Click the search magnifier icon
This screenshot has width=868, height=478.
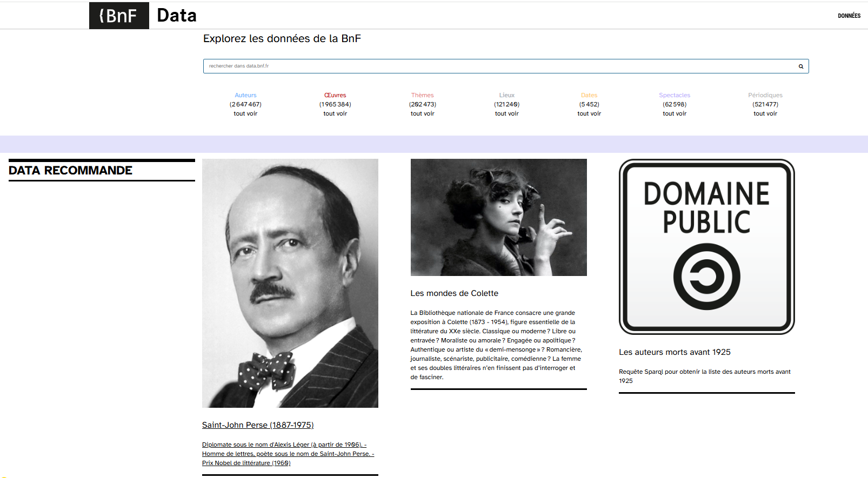[800, 66]
